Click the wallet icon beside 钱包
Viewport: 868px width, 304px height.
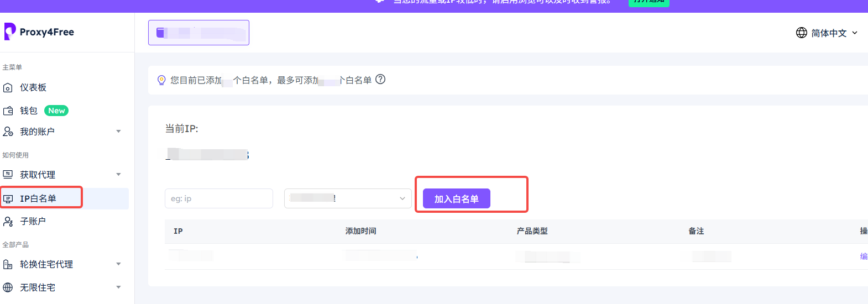click(8, 111)
